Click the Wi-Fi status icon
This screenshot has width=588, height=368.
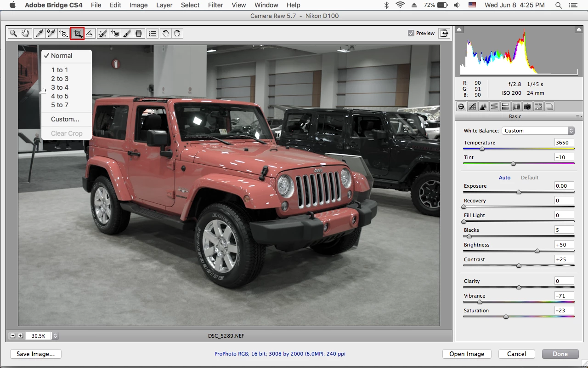tap(400, 5)
